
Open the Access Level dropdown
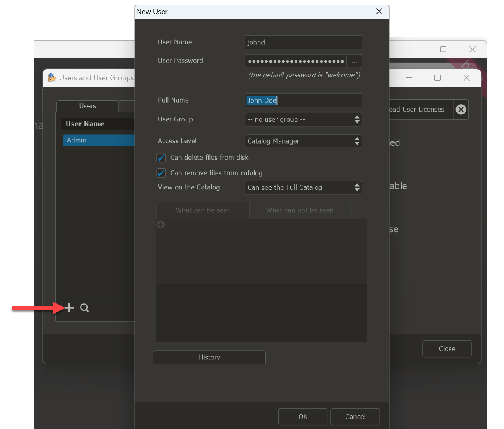[303, 141]
